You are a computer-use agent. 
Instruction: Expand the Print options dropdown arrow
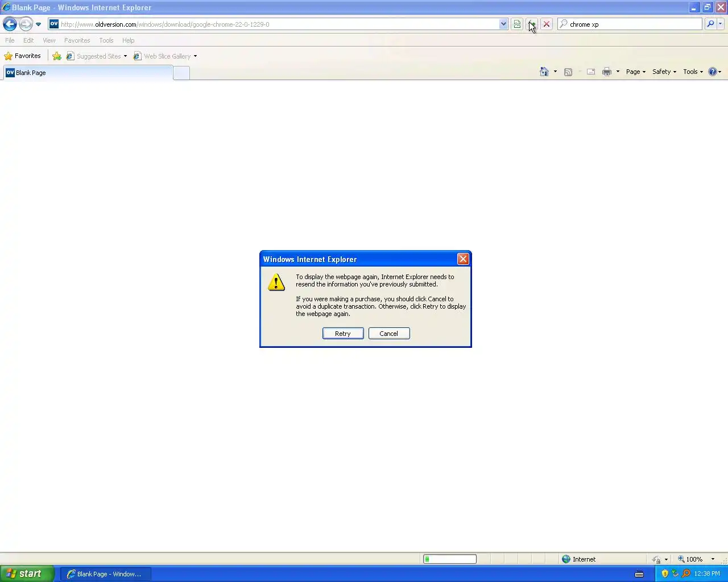(x=618, y=72)
